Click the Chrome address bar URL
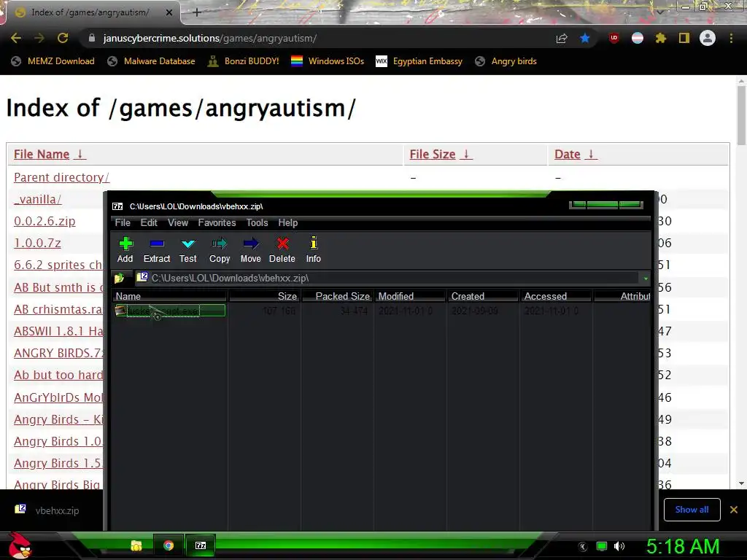Screen dimensions: 747x560 [209, 38]
